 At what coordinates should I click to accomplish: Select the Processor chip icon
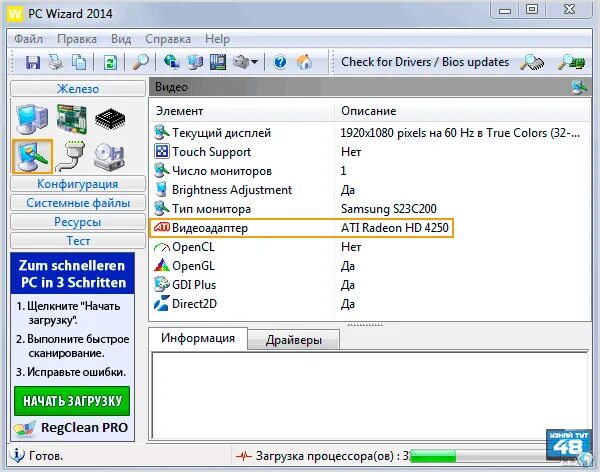[x=110, y=119]
